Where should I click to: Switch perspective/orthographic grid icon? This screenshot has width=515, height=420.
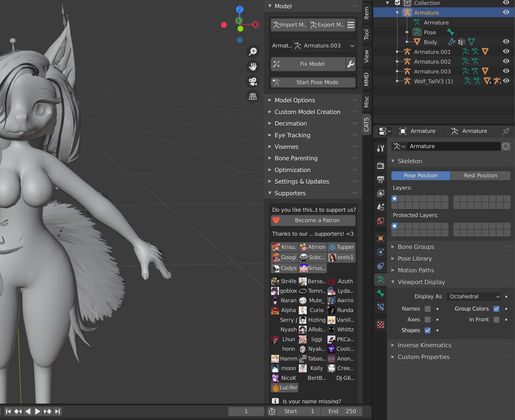click(x=253, y=96)
